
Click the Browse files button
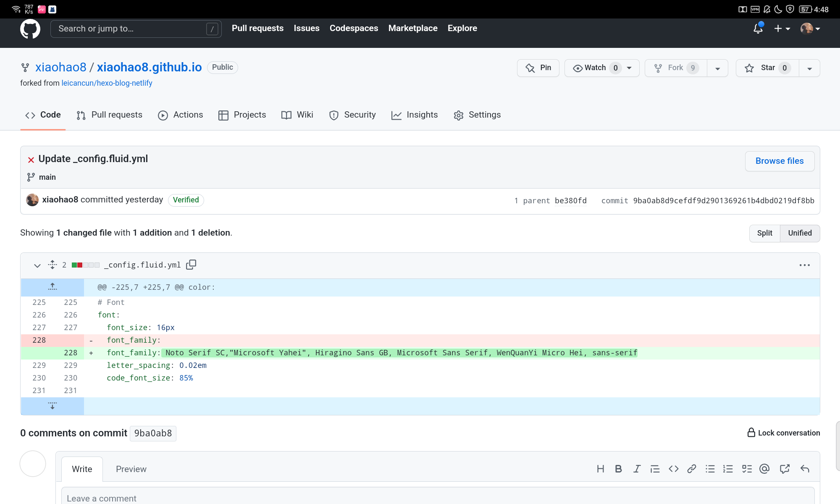(780, 161)
